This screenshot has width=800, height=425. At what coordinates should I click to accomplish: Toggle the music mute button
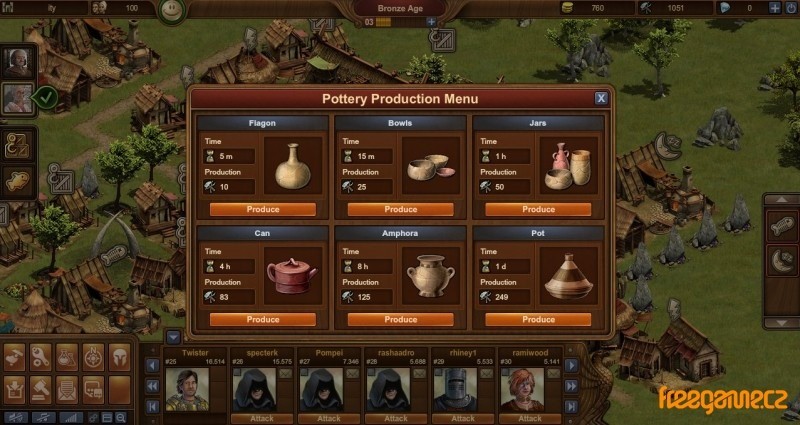(x=43, y=418)
